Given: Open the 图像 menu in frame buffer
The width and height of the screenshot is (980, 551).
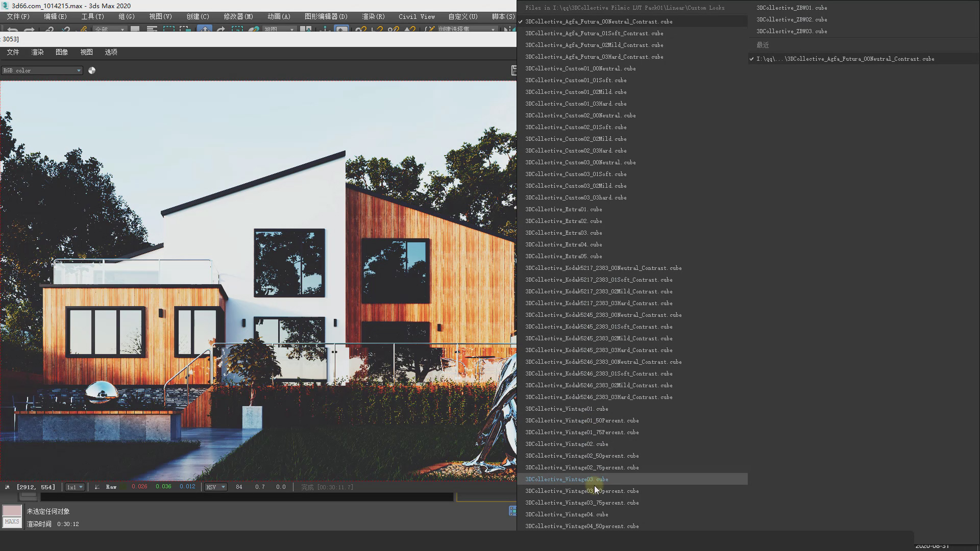Looking at the screenshot, I should tap(62, 52).
